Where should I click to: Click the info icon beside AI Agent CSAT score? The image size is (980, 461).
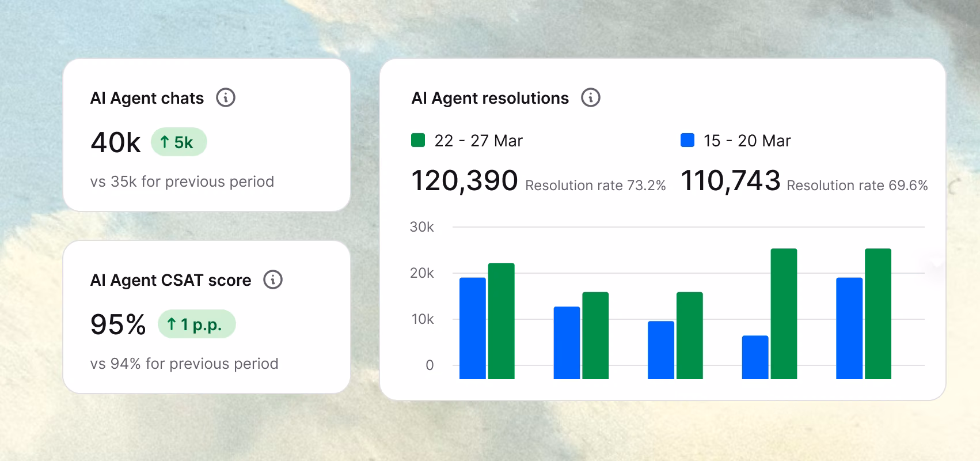[x=273, y=279]
